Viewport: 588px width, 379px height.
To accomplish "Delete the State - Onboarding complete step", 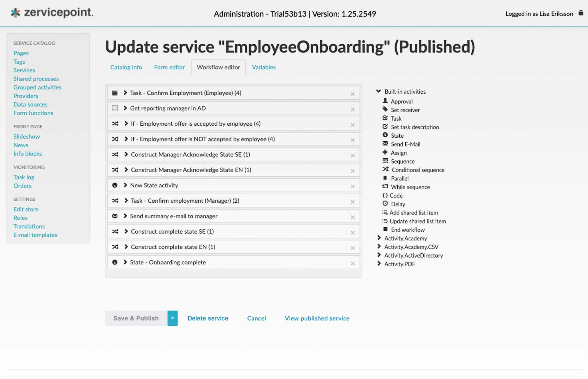I will [352, 263].
